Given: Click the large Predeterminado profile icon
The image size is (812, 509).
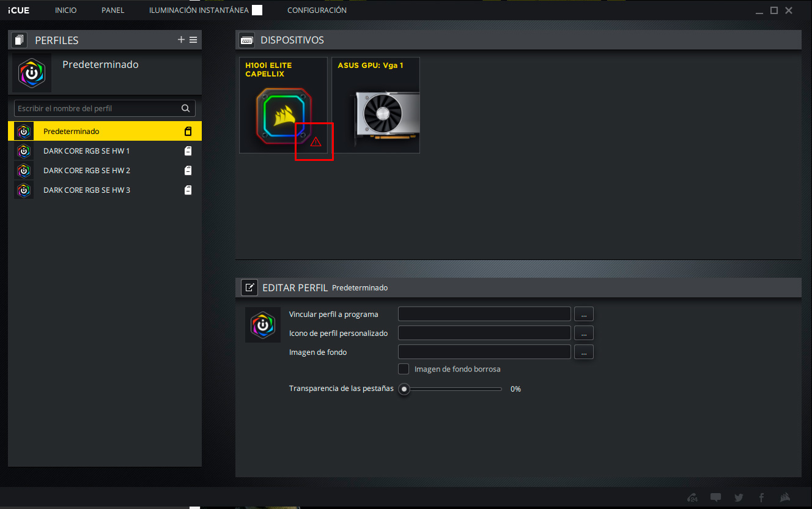Looking at the screenshot, I should [32, 73].
